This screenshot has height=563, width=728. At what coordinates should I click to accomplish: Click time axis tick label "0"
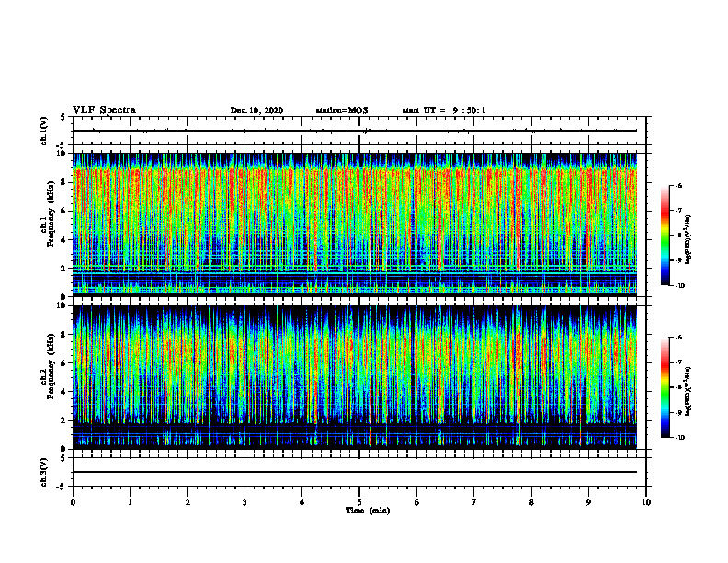(x=73, y=502)
